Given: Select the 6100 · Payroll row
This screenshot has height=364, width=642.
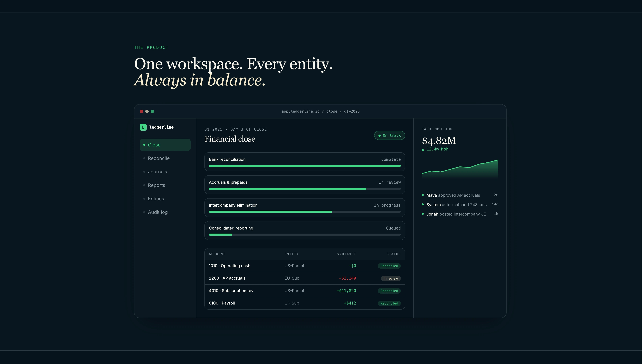Looking at the screenshot, I should tap(305, 303).
